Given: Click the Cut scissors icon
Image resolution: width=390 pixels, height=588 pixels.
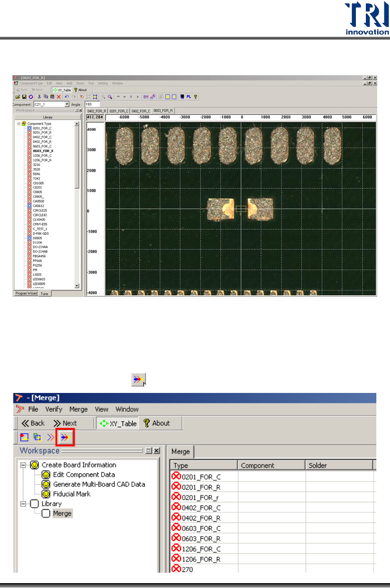Looking at the screenshot, I should coord(39,97).
